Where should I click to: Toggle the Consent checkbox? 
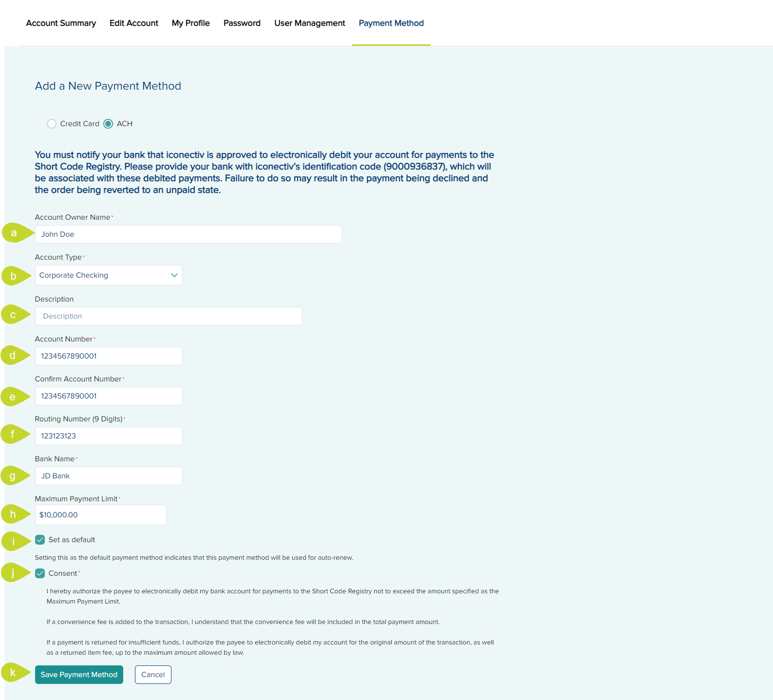click(40, 573)
